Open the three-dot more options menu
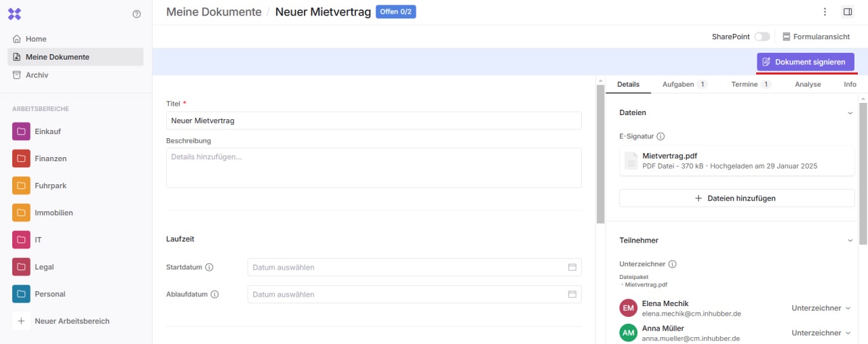 (825, 12)
